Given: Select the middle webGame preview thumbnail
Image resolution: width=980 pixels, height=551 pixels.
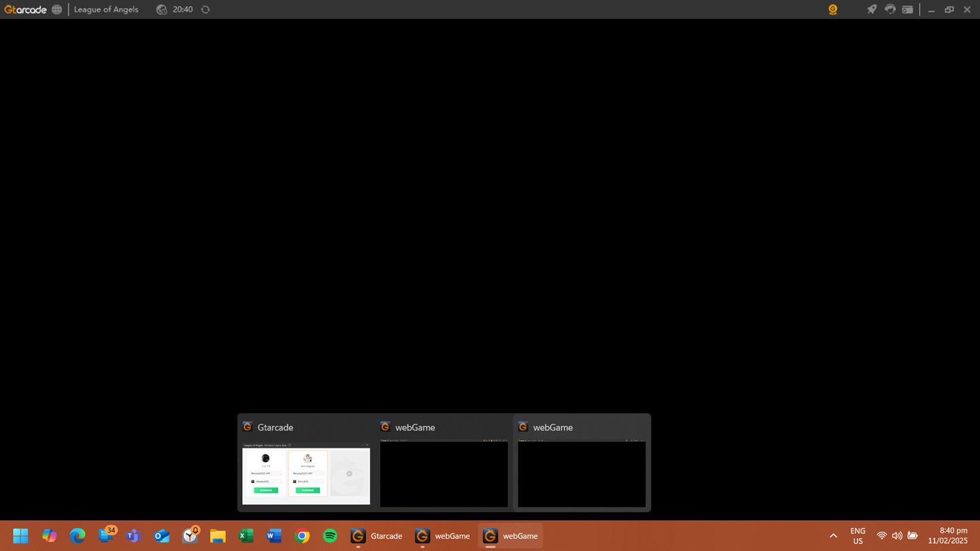Looking at the screenshot, I should coord(444,473).
